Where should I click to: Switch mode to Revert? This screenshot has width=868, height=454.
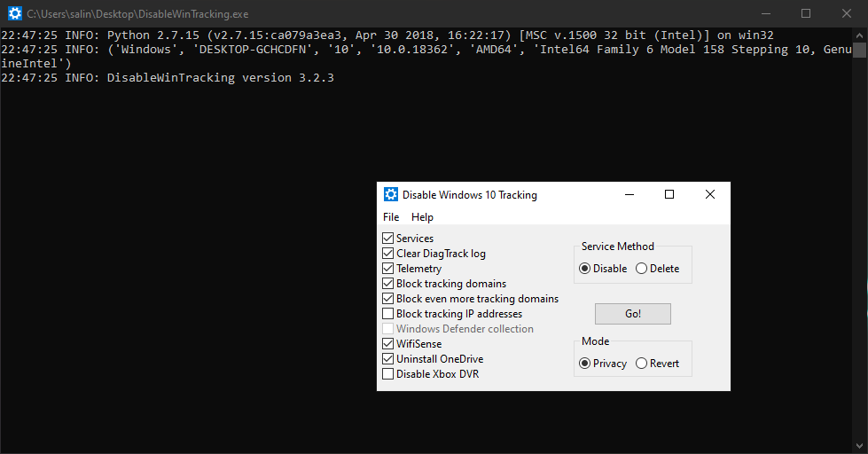point(641,364)
